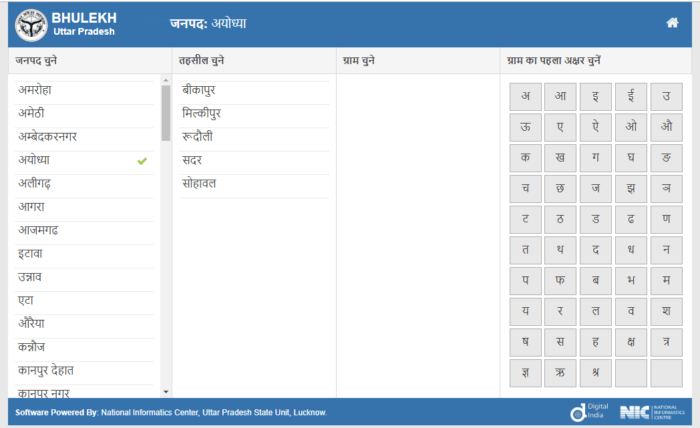Choose first letter प
The width and height of the screenshot is (700, 428).
(525, 281)
